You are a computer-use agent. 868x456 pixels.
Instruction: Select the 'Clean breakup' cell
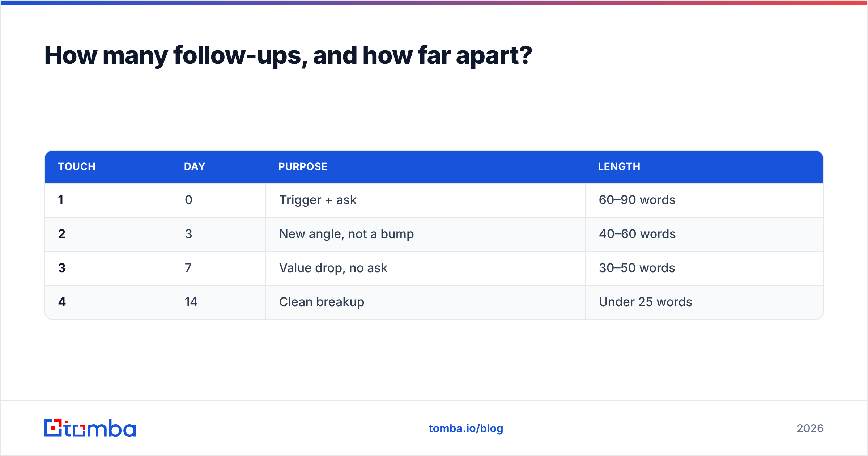click(x=426, y=302)
